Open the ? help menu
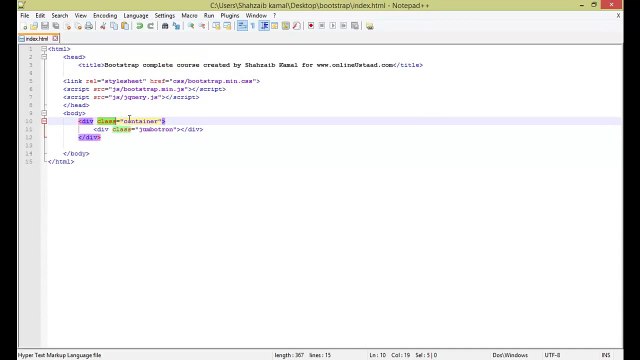Image resolution: width=640 pixels, height=360 pixels. pos(274,16)
